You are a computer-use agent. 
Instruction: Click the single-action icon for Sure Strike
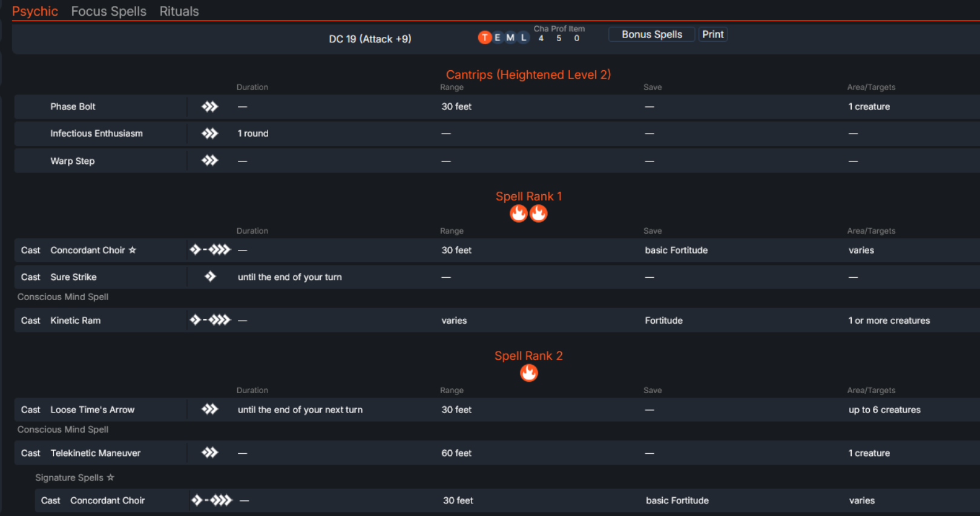click(x=210, y=276)
